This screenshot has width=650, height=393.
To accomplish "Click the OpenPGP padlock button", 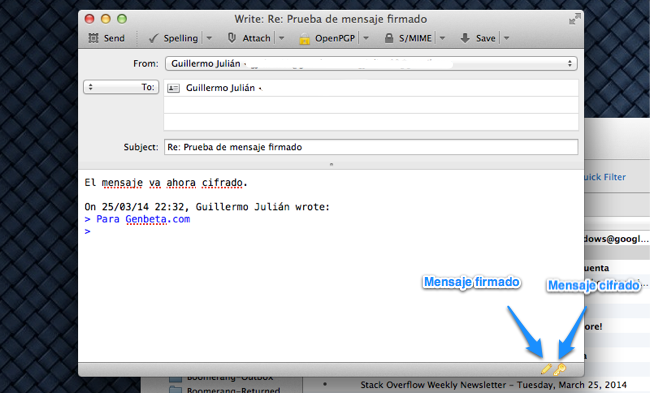I will pos(327,38).
